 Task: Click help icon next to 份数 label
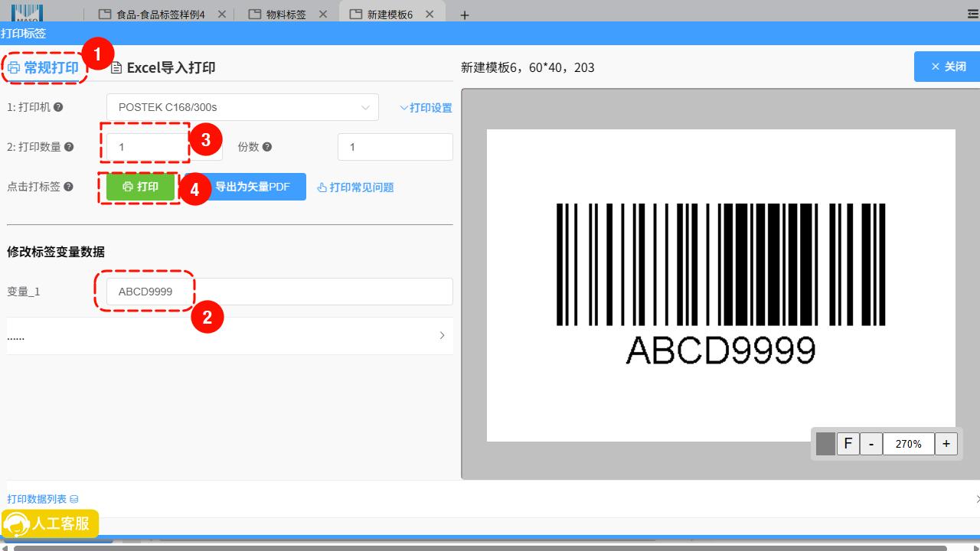(267, 147)
